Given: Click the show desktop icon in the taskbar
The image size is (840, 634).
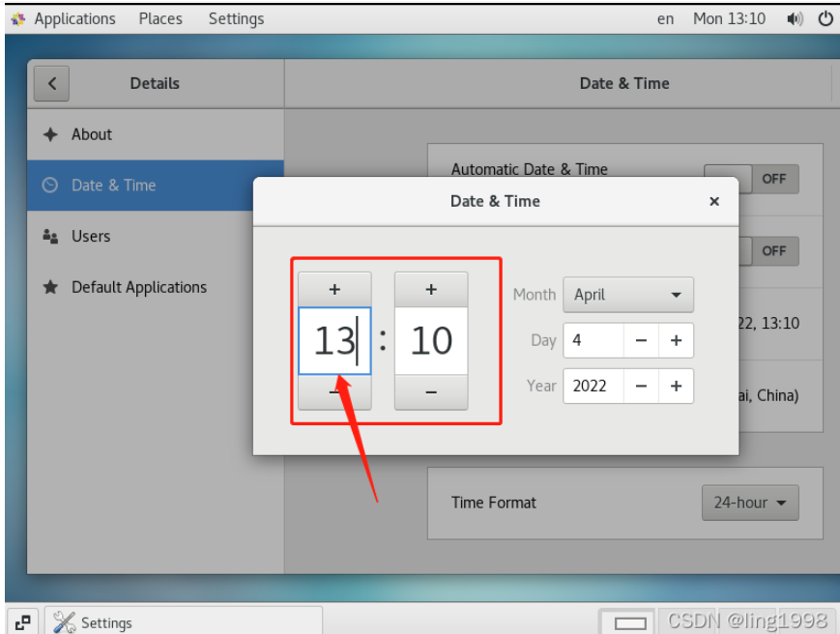Looking at the screenshot, I should point(22,622).
